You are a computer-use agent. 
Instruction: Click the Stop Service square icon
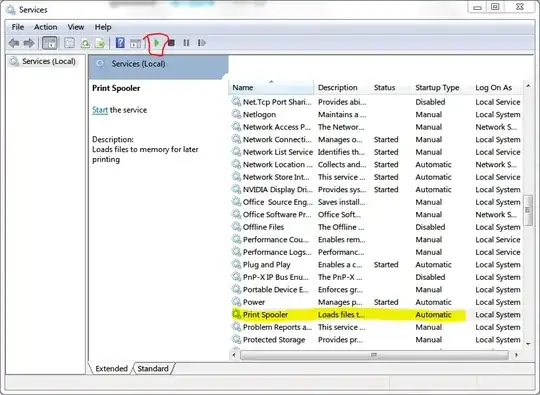click(172, 43)
